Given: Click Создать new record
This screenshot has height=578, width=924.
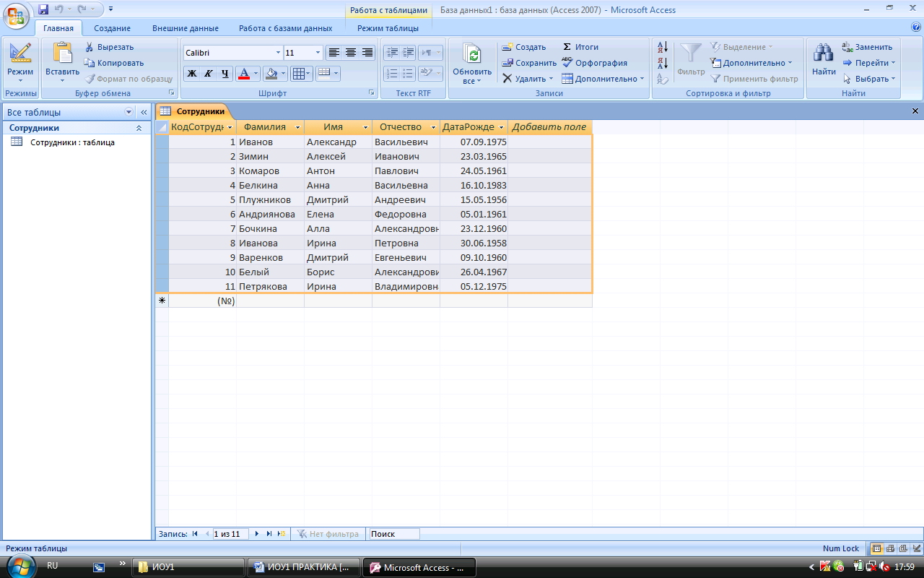Looking at the screenshot, I should pos(524,47).
